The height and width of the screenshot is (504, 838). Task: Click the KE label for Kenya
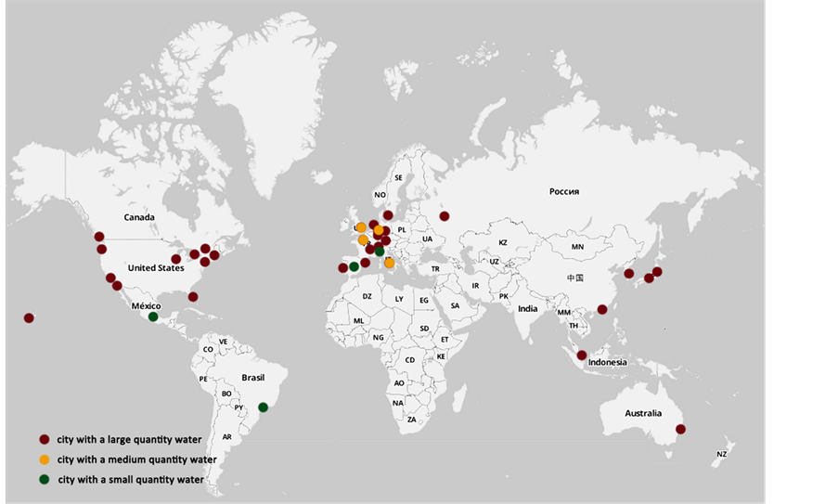coord(441,356)
